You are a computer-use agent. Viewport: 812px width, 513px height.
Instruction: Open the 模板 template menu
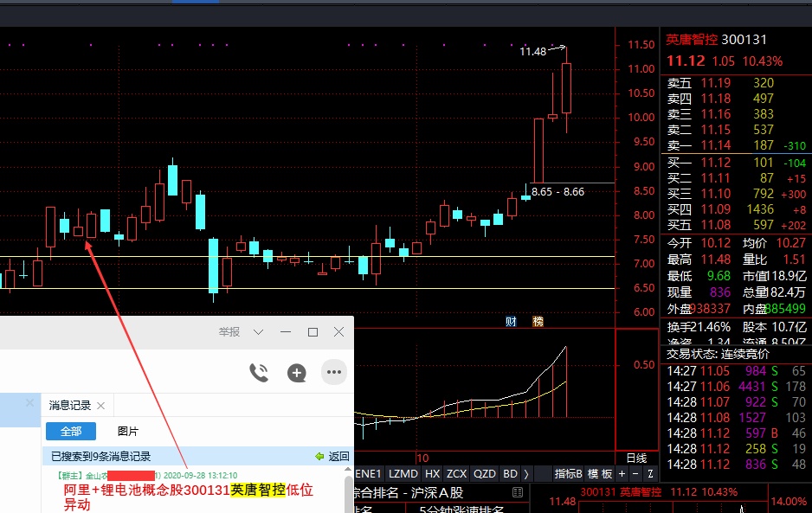[600, 474]
